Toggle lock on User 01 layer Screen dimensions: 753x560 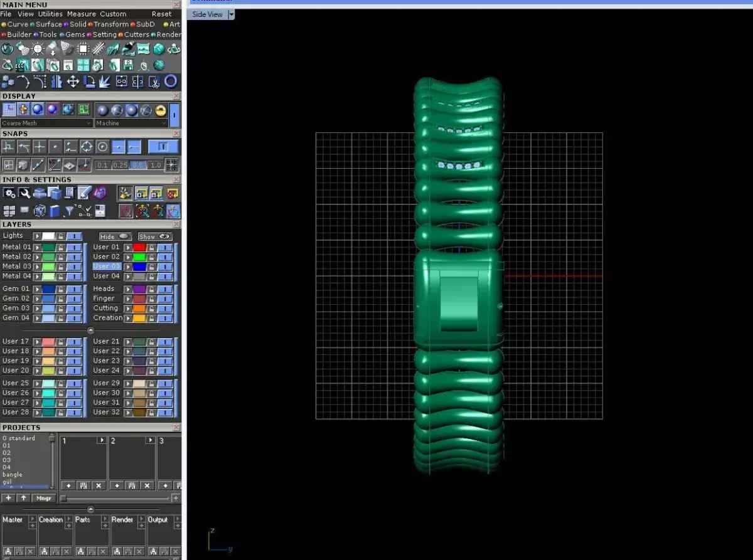152,247
